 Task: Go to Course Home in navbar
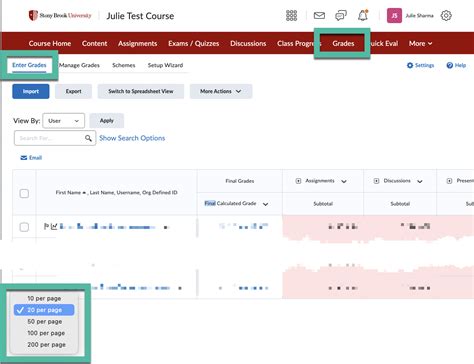[50, 43]
